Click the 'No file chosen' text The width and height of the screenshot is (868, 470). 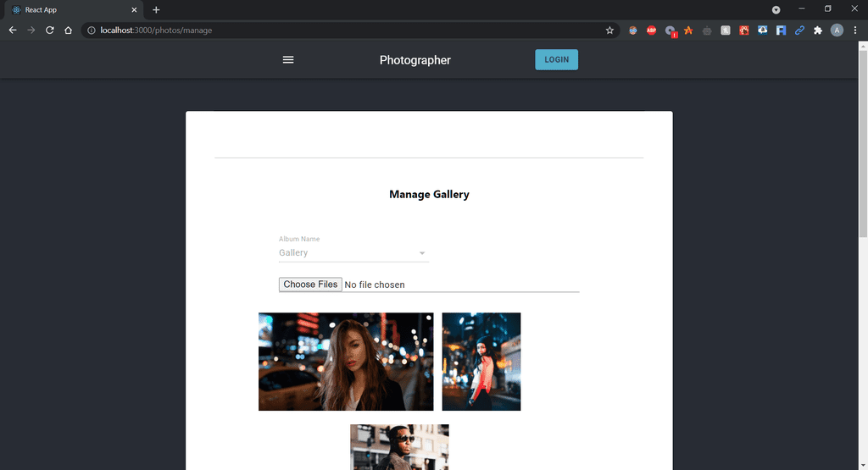tap(375, 285)
